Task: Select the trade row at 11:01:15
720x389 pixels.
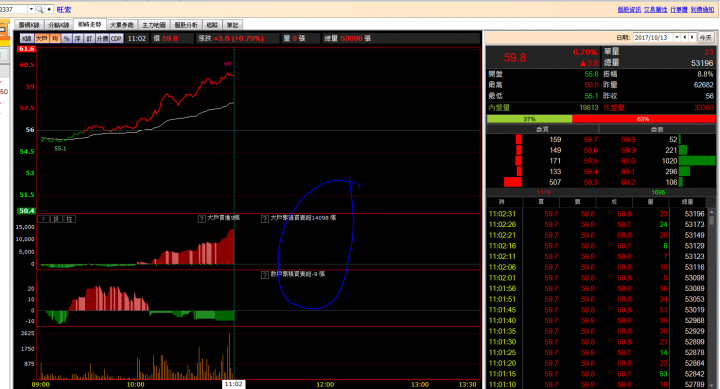Action: coord(597,374)
